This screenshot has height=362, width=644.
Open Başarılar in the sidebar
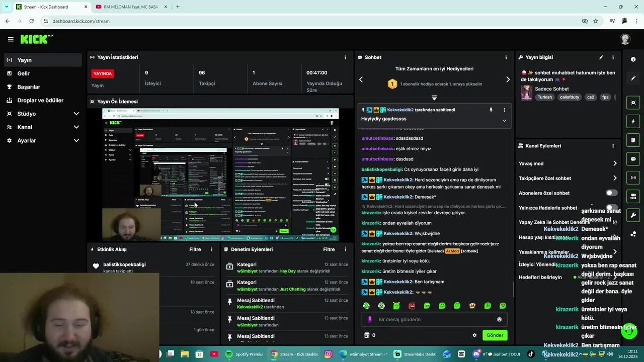(x=43, y=87)
